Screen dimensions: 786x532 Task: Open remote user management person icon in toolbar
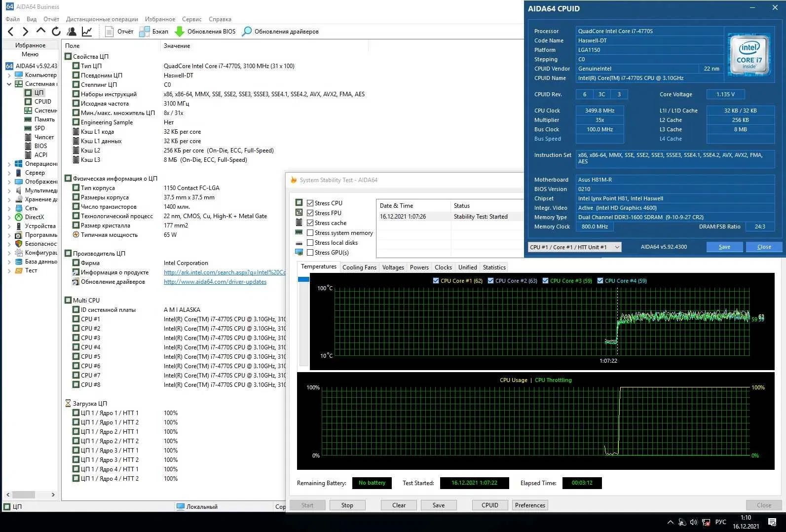[x=72, y=32]
